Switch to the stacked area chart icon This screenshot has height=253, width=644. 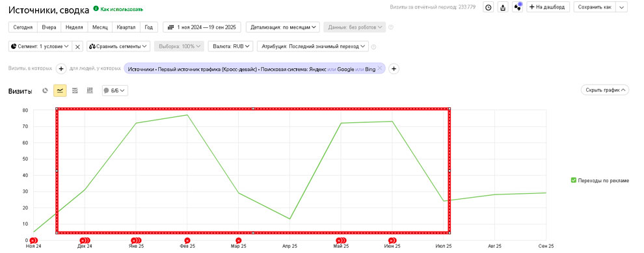[75, 90]
